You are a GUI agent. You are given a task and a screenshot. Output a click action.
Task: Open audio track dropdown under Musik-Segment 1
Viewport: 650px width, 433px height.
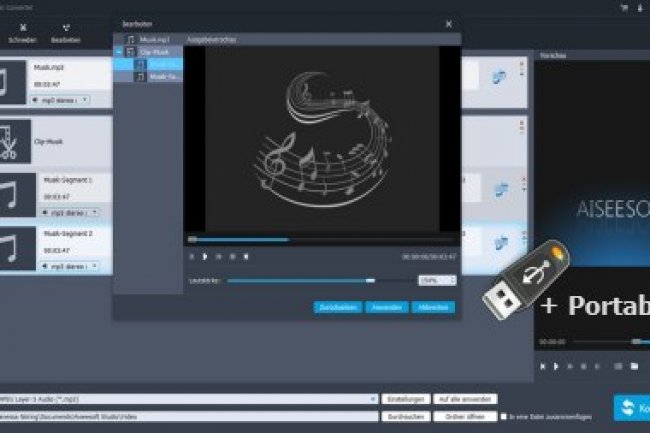[70, 213]
